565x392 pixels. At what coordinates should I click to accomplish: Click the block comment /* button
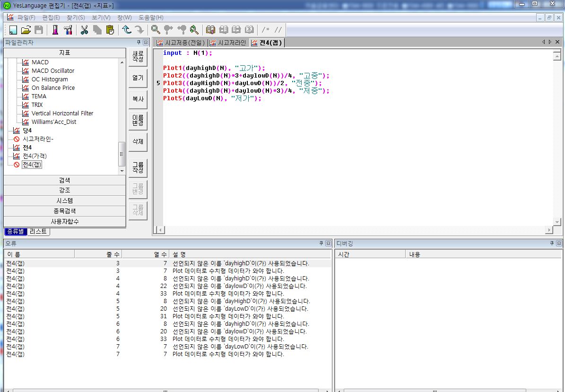(266, 30)
